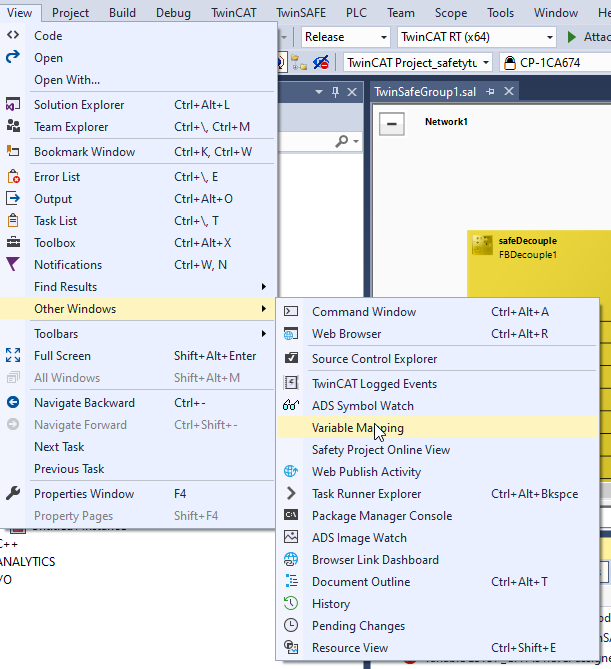Close the TwinSafeGroup1.sal tab

tap(509, 91)
